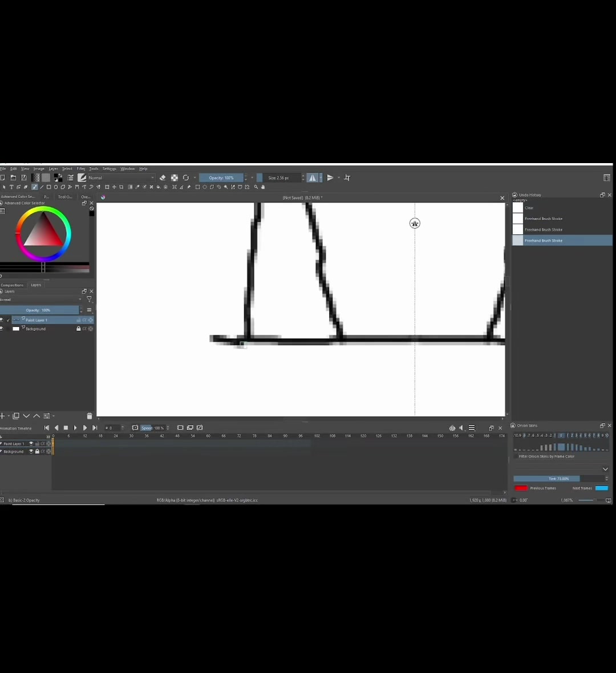The height and width of the screenshot is (673, 616).
Task: Toggle horizontal mirror mode
Action: (x=312, y=178)
